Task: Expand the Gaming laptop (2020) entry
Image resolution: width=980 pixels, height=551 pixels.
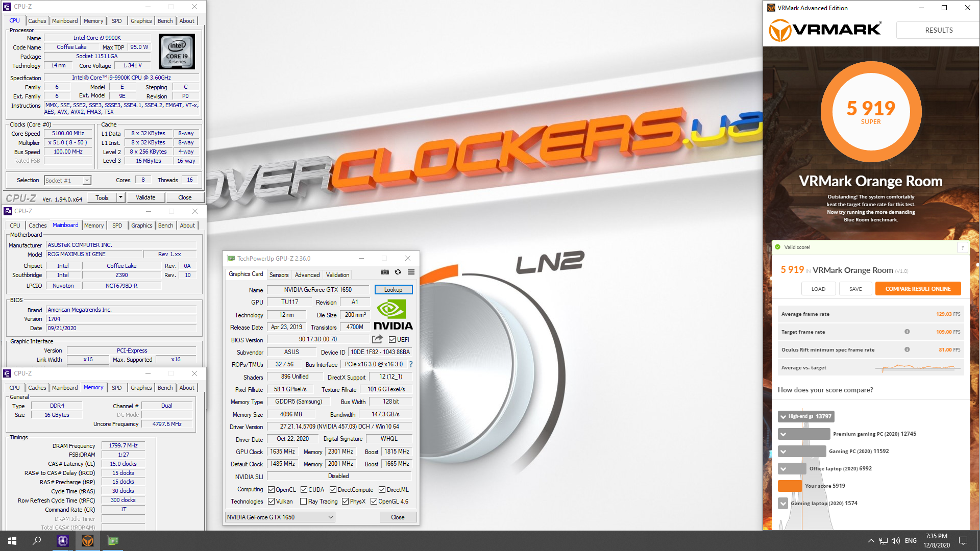Action: coord(783,504)
